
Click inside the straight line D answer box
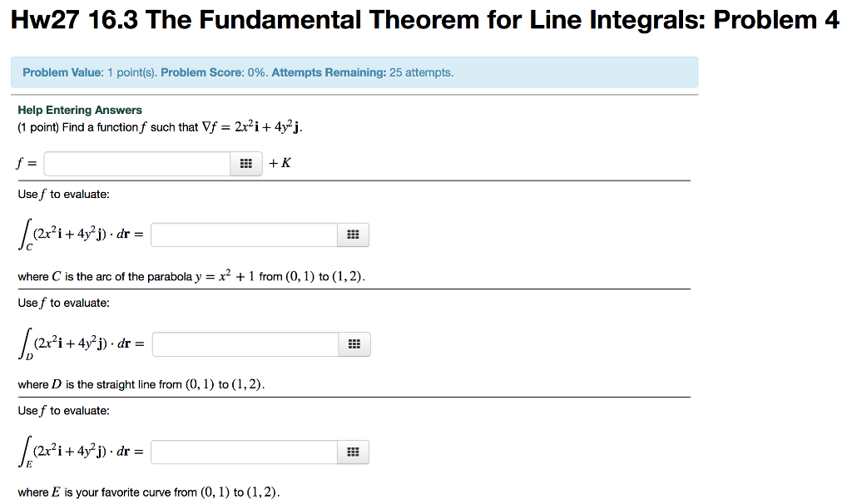[244, 343]
